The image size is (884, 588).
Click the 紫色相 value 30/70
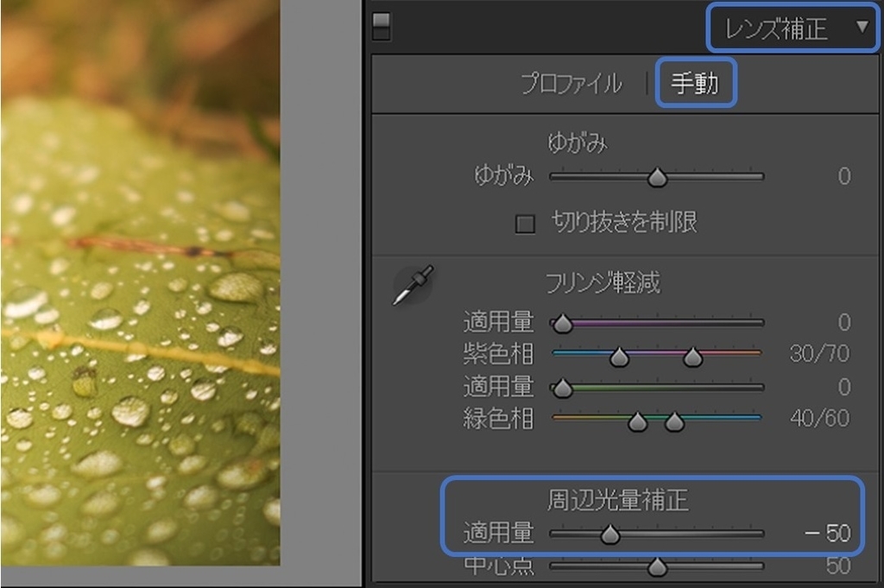820,354
